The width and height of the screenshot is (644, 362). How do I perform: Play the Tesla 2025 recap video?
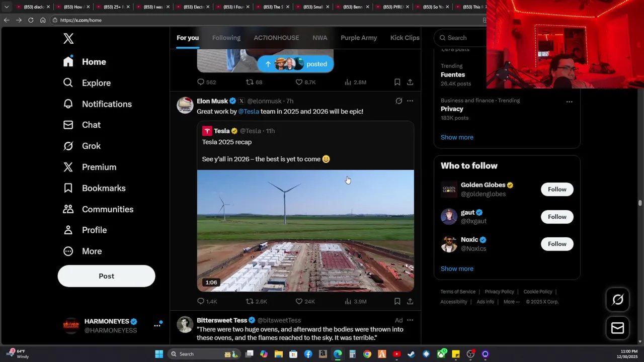pyautogui.click(x=305, y=231)
